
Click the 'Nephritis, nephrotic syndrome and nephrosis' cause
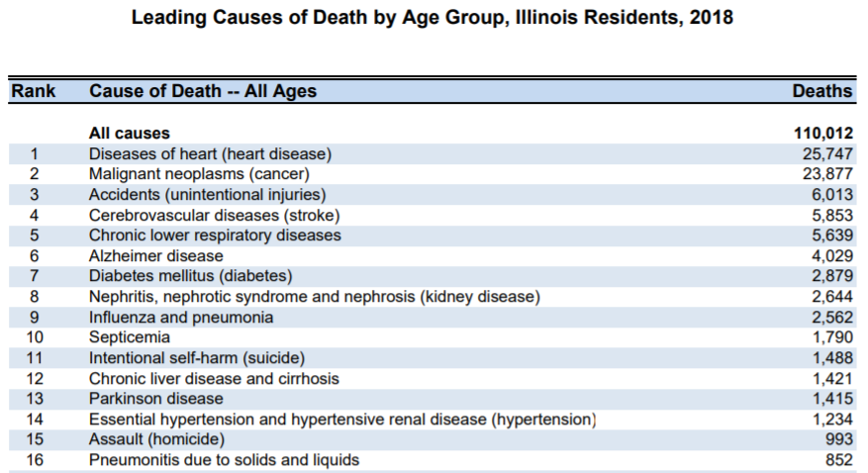point(315,297)
